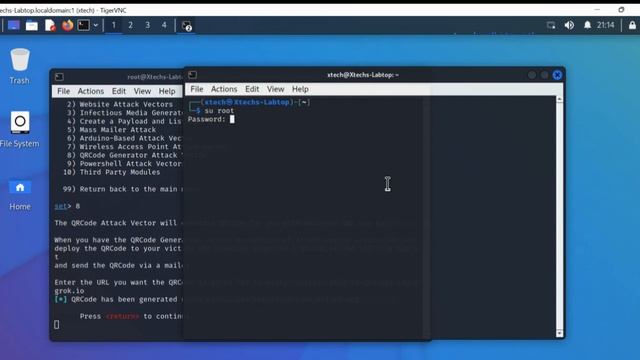
Task: Launch the text editor panel icon
Action: [x=50, y=25]
